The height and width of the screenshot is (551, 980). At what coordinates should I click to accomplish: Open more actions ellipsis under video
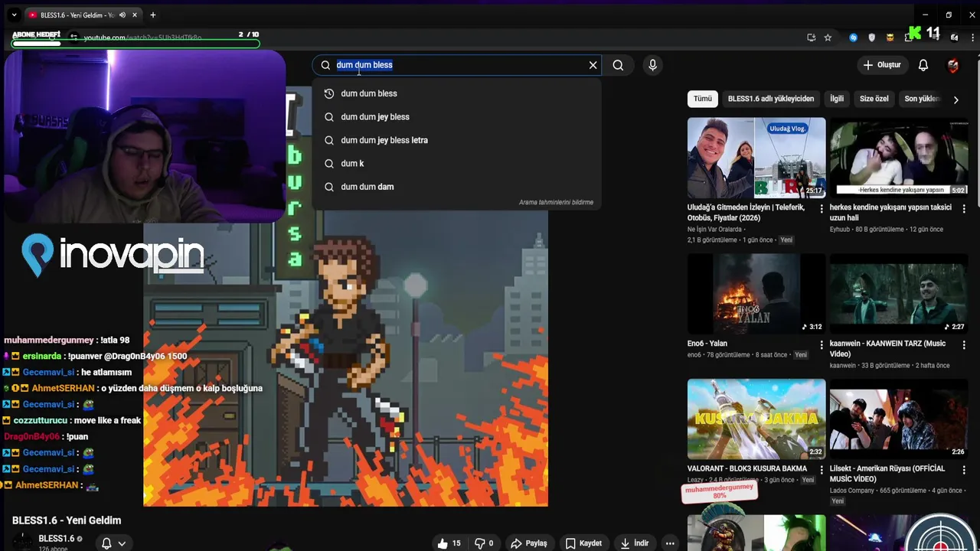click(x=670, y=543)
